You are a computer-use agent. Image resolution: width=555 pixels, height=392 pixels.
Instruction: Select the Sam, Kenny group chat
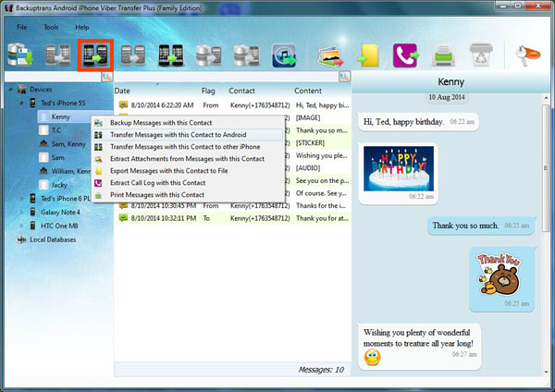point(68,144)
